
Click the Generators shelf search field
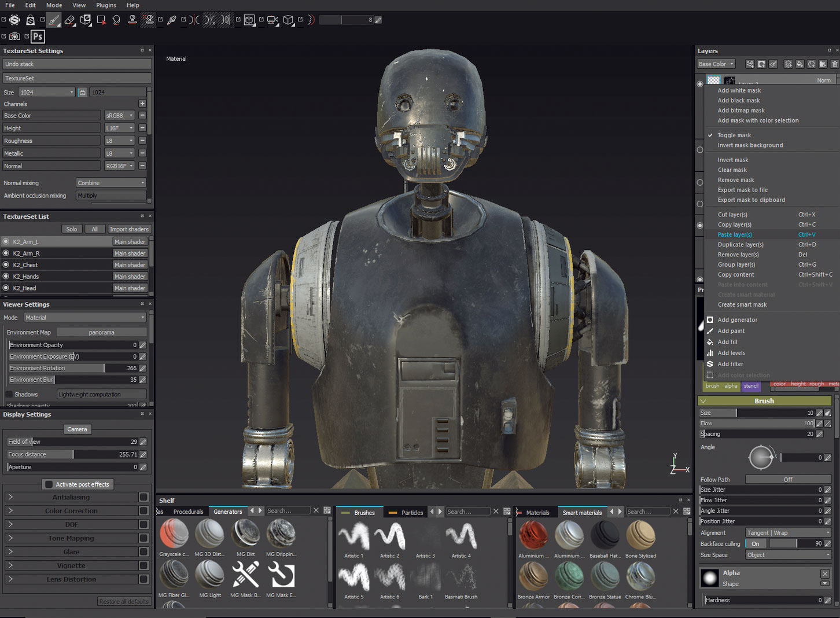click(x=288, y=511)
